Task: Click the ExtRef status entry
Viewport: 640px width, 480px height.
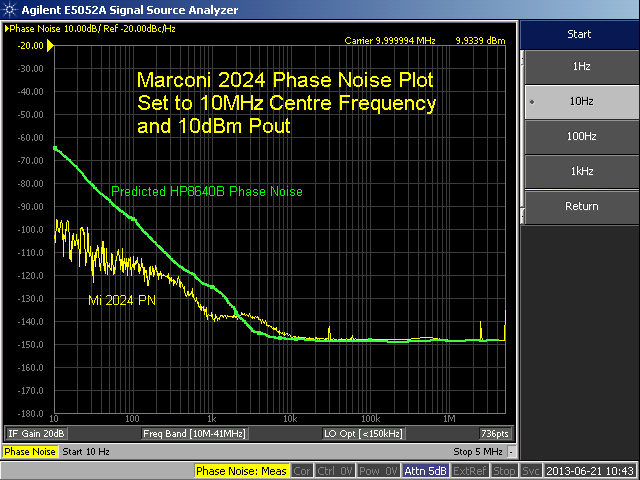Action: 470,471
